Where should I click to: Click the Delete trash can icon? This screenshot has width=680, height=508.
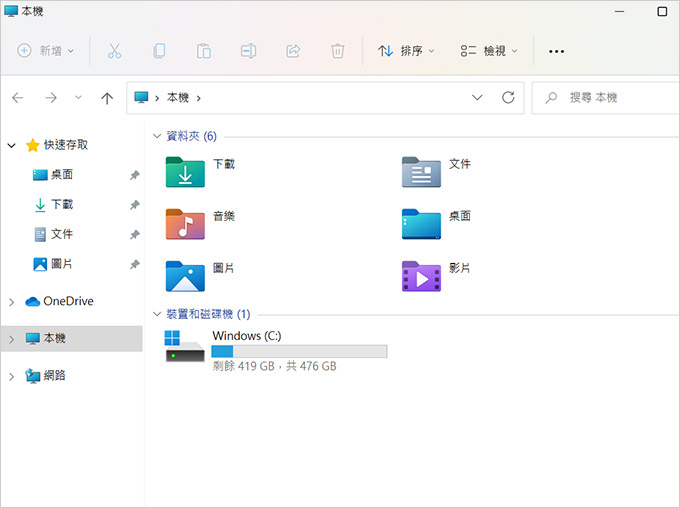[x=337, y=51]
